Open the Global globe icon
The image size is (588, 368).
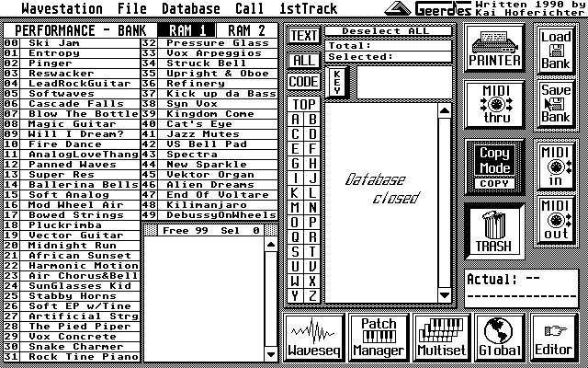coord(500,338)
